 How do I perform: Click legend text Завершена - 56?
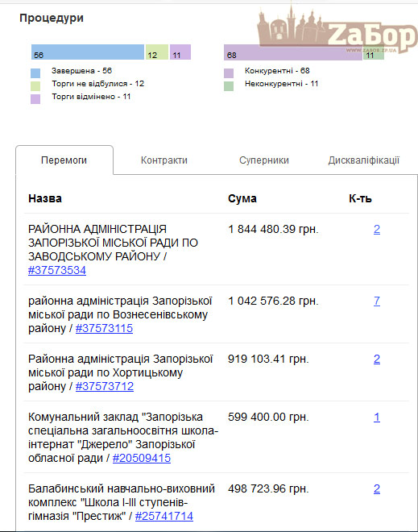click(81, 71)
